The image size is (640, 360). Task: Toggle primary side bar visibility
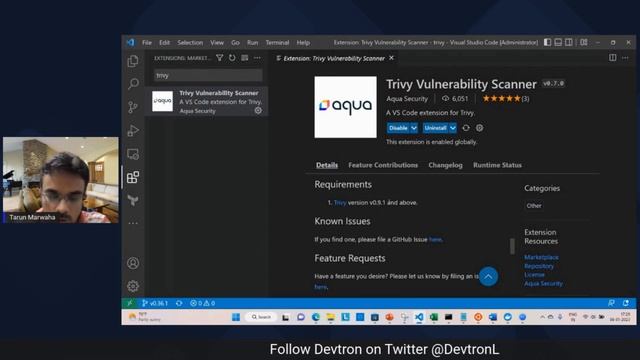tap(547, 42)
